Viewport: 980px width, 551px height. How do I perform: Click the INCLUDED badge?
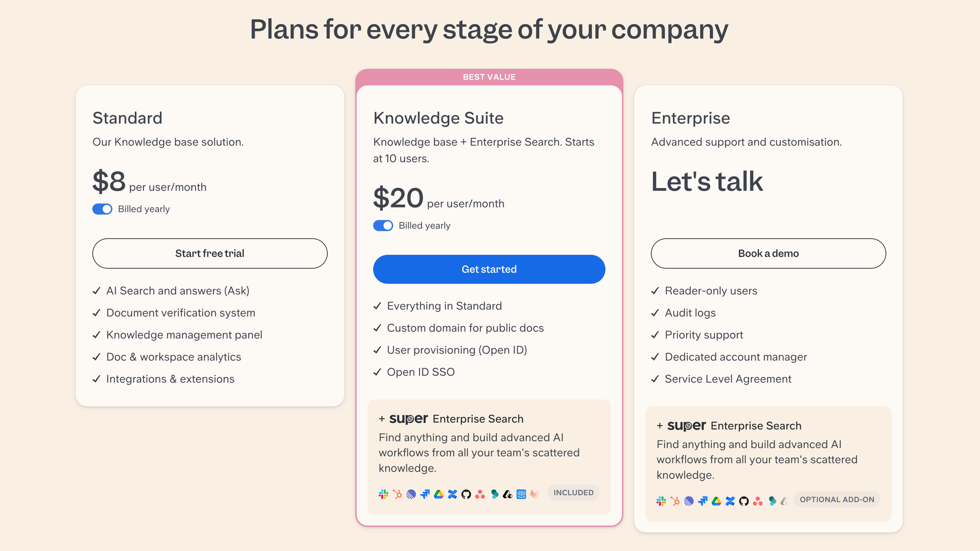(x=573, y=493)
